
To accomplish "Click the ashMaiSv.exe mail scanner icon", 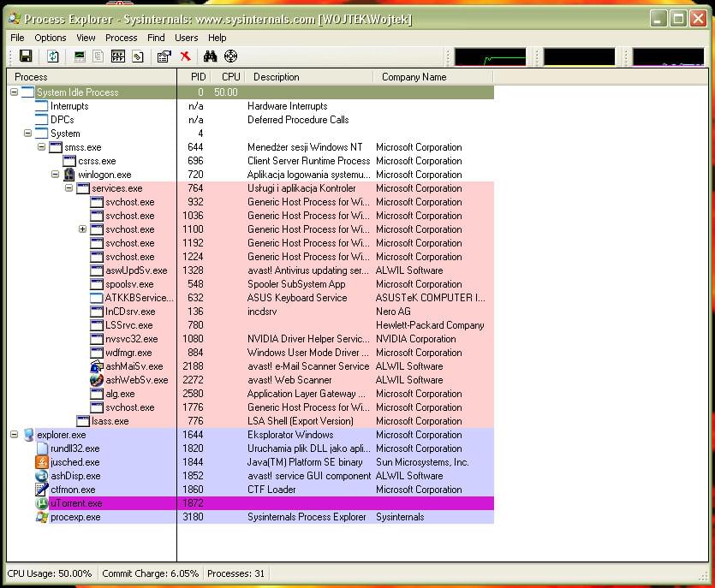I will tap(97, 366).
